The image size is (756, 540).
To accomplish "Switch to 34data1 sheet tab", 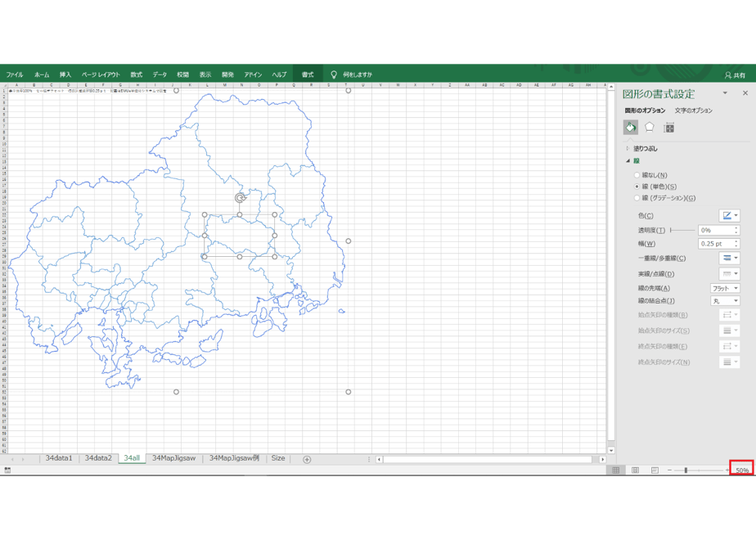I will coord(59,458).
